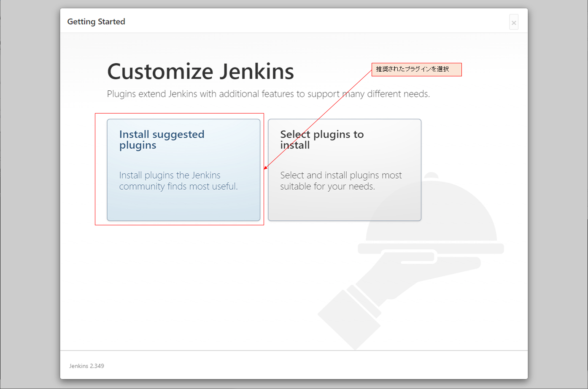
Task: Click the Jenkins 2.349 version text
Action: (x=86, y=366)
